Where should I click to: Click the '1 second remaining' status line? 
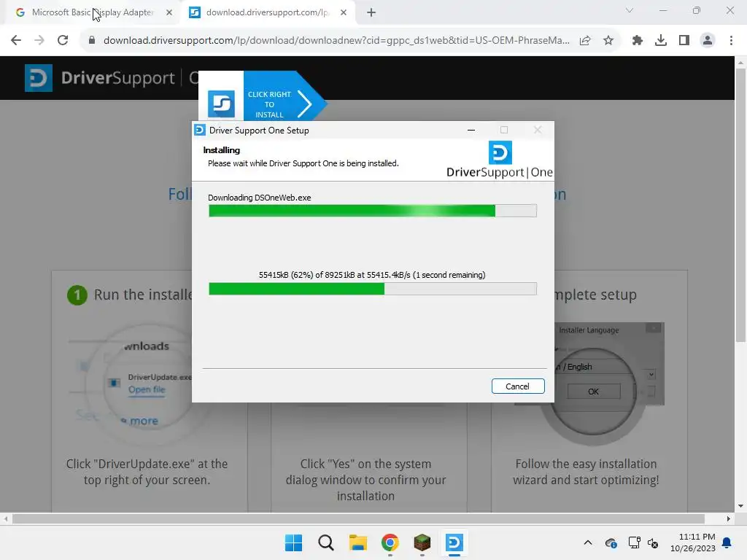(372, 275)
